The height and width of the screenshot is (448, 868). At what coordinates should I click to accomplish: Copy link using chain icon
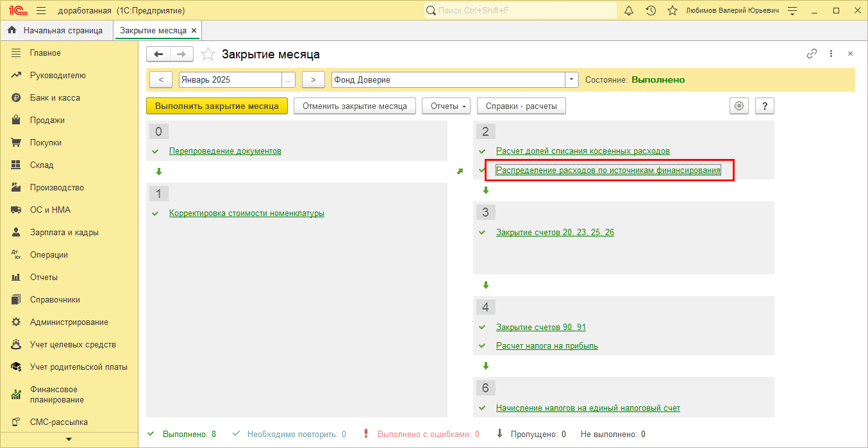pos(812,54)
